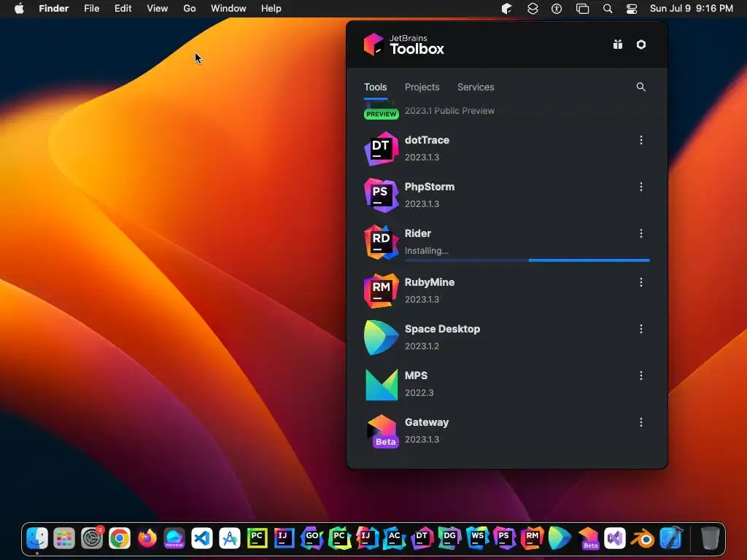Open PhpStorm icon in the Dock
This screenshot has width=747, height=560.
(504, 538)
